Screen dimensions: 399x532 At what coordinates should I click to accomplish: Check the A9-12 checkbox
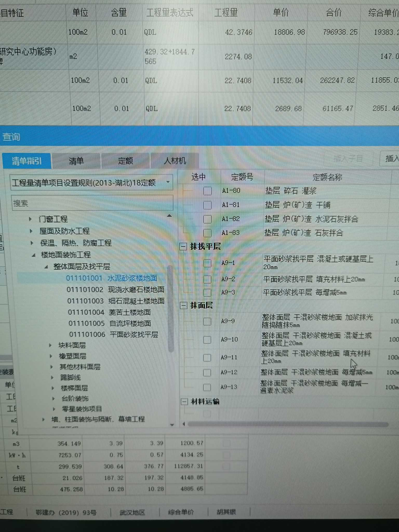(x=207, y=373)
